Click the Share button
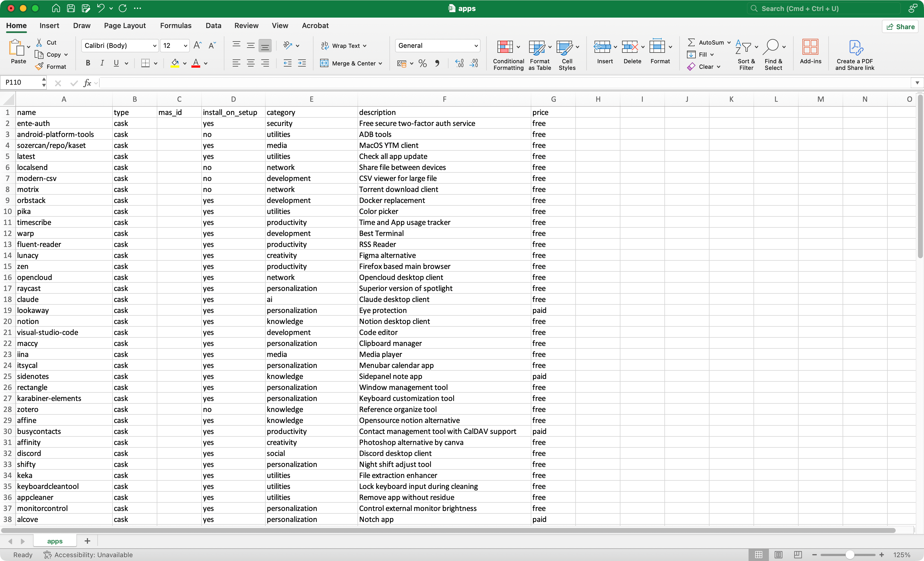 pos(900,27)
